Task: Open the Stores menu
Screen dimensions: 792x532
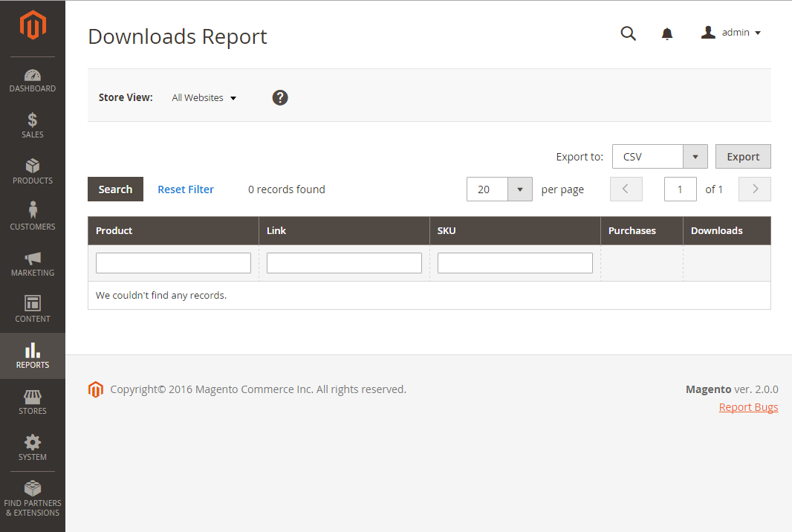Action: tap(33, 403)
